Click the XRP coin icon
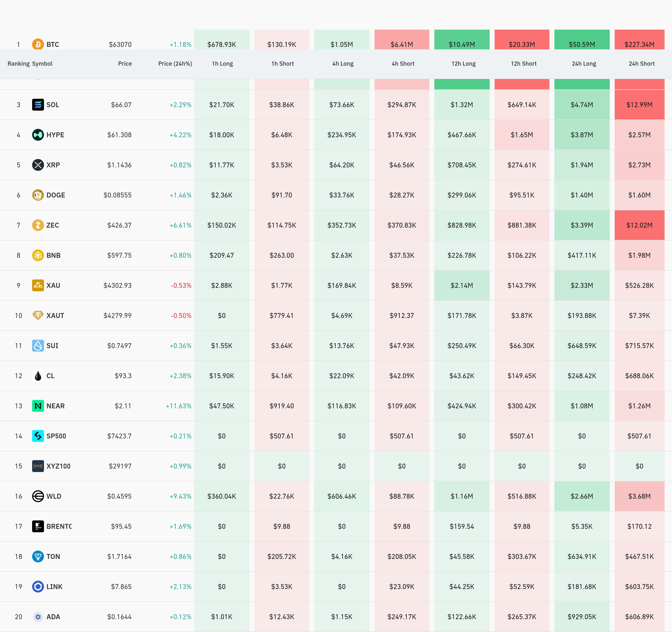The height and width of the screenshot is (632, 672). point(38,165)
